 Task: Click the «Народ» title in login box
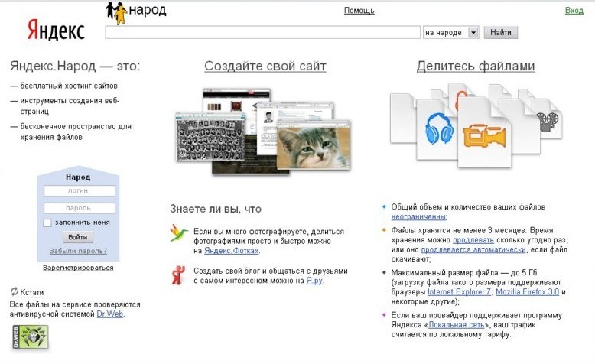[x=78, y=177]
